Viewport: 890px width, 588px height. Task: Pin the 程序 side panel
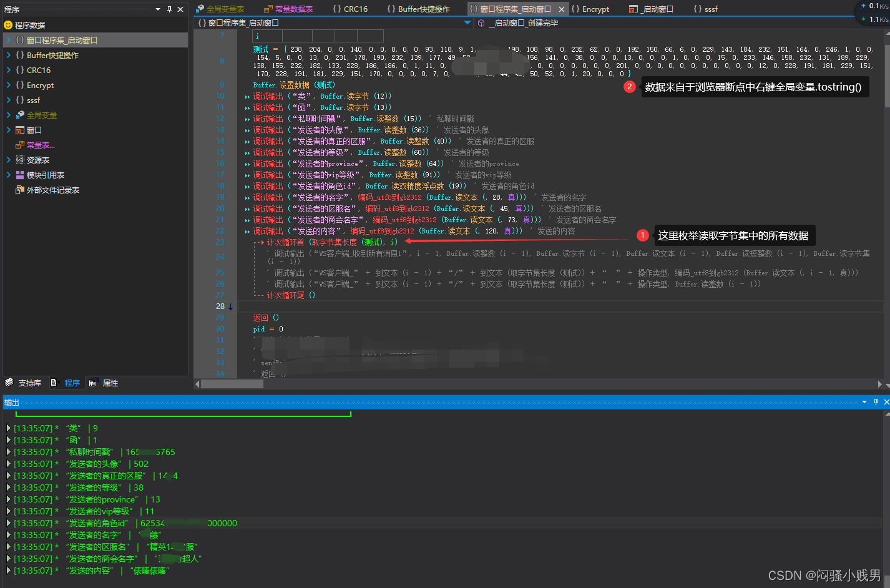(169, 9)
